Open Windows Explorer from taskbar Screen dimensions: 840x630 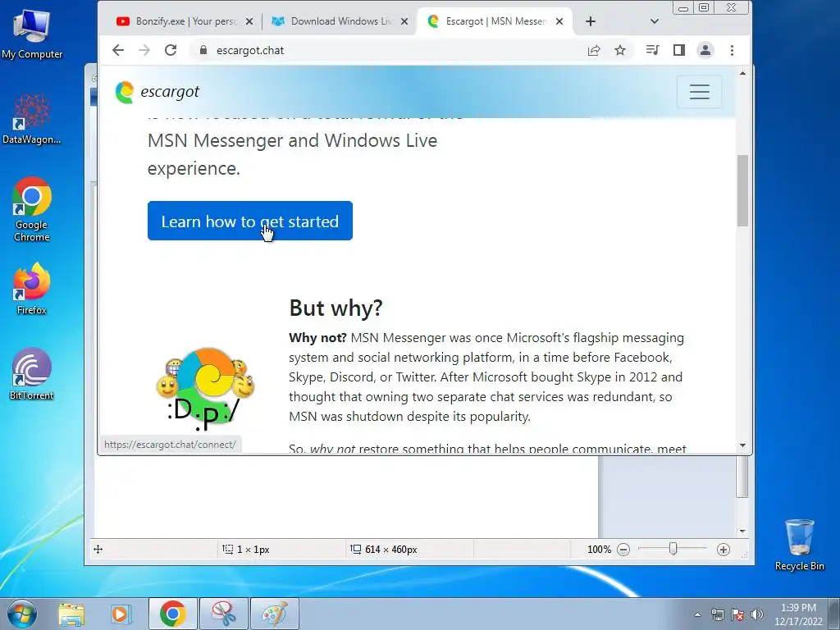pyautogui.click(x=71, y=614)
